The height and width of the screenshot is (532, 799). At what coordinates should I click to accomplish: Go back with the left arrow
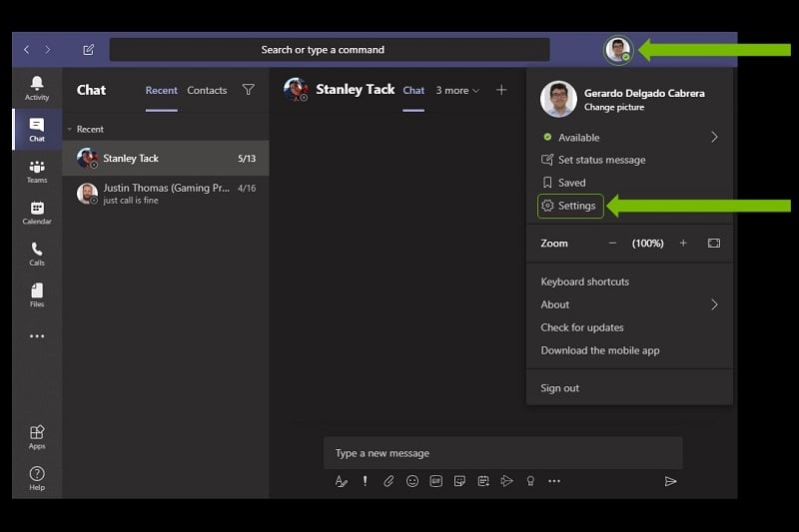27,49
